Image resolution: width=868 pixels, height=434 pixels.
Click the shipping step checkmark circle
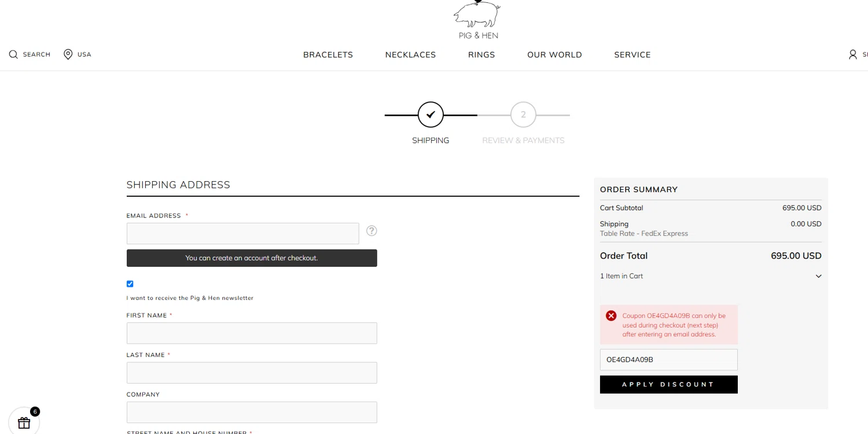coord(431,115)
